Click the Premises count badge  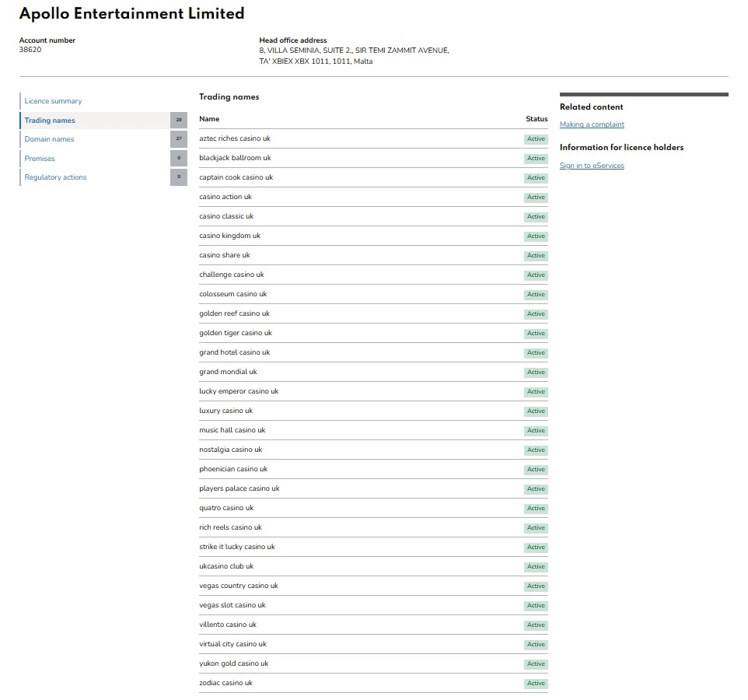pyautogui.click(x=178, y=158)
